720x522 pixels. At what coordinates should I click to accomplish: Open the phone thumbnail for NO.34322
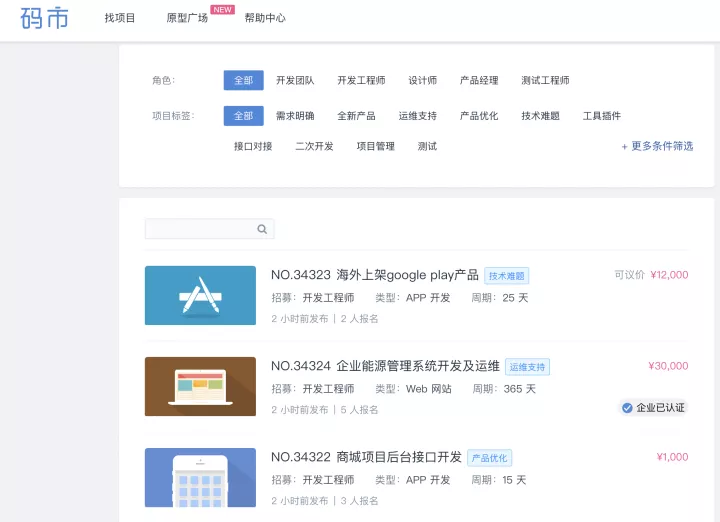pyautogui.click(x=200, y=477)
